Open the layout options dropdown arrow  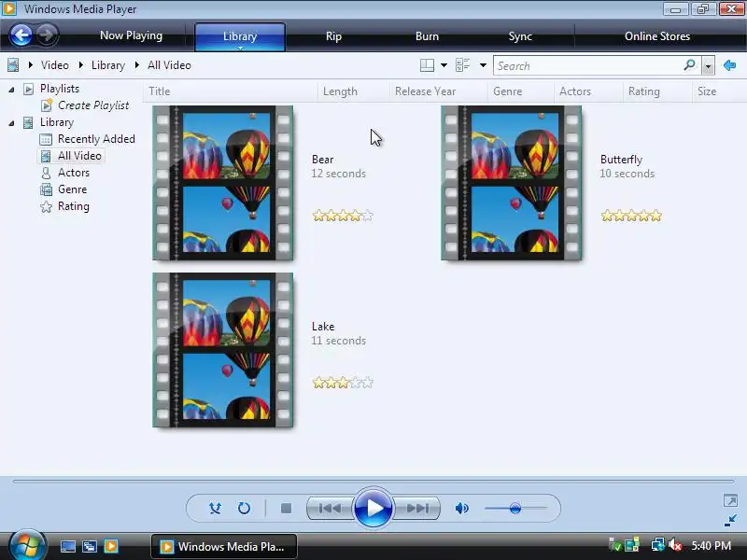pyautogui.click(x=444, y=65)
